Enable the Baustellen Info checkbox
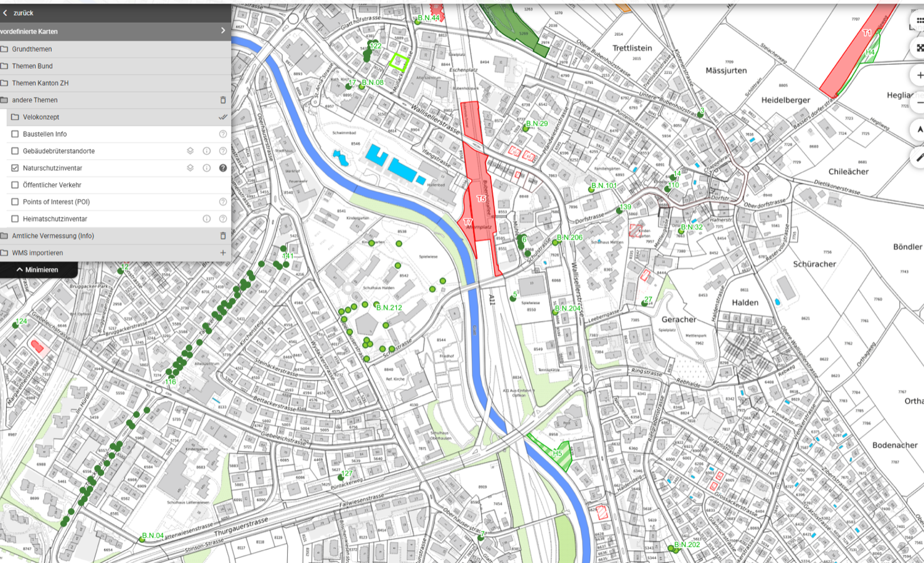This screenshot has width=924, height=563. [15, 134]
